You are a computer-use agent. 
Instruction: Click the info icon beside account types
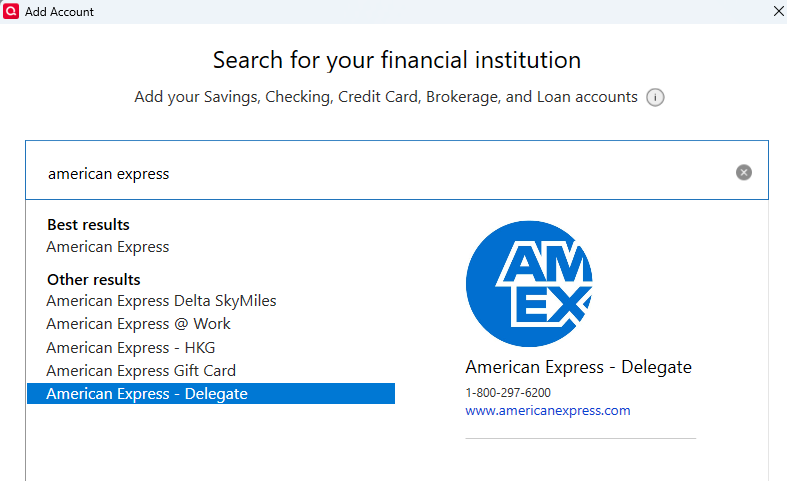[655, 98]
